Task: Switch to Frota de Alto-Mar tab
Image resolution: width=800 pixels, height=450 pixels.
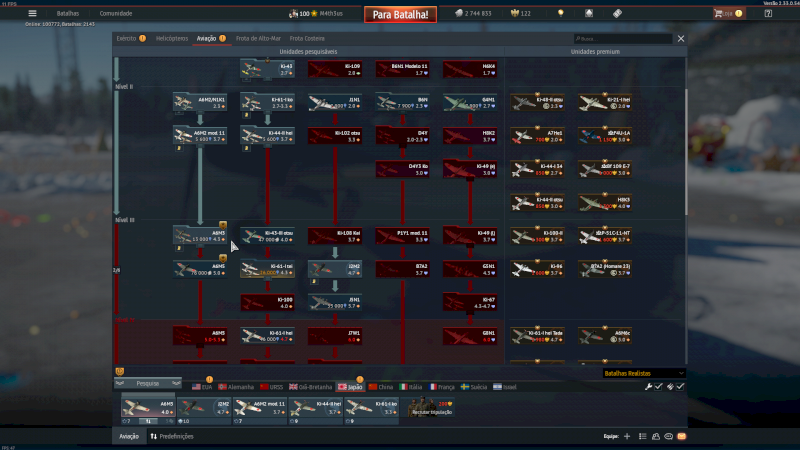Action: pyautogui.click(x=259, y=38)
